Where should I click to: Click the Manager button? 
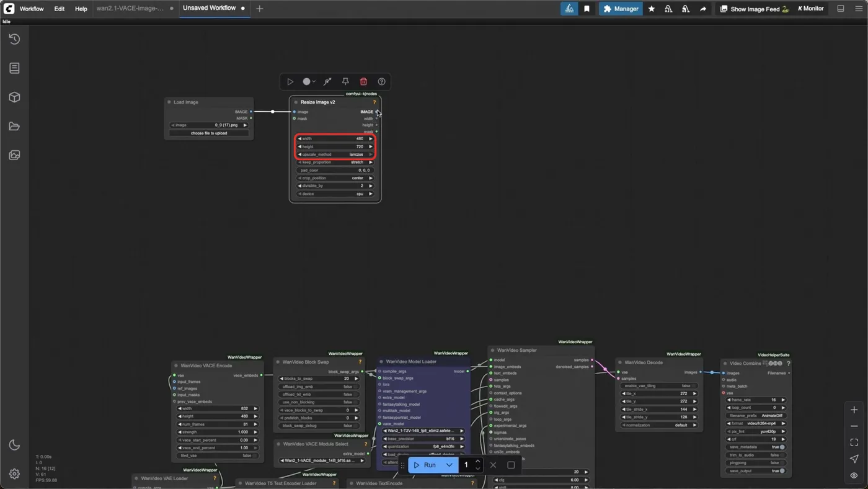621,9
